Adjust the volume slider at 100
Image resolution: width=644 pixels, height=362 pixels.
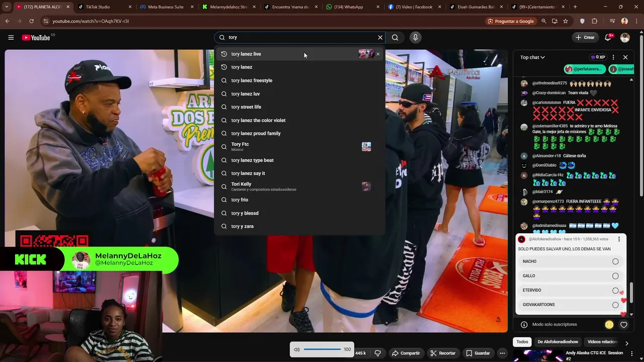pyautogui.click(x=323, y=349)
